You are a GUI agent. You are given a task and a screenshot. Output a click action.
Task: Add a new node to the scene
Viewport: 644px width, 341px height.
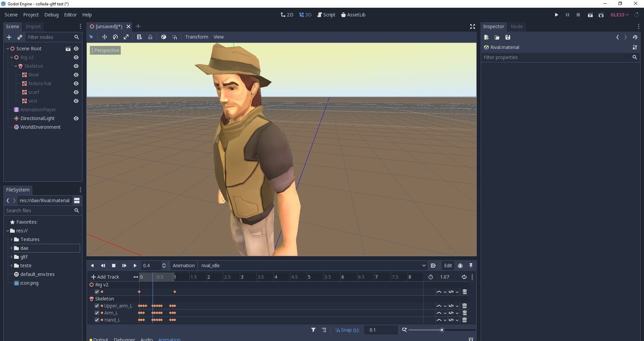(x=9, y=37)
